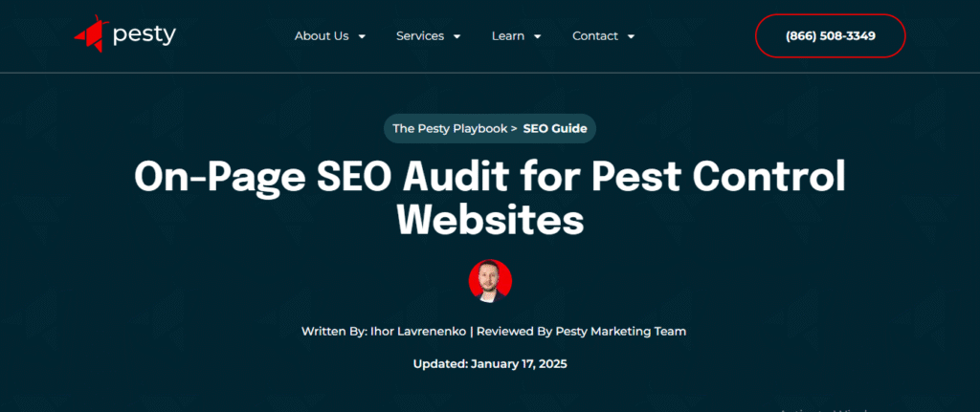This screenshot has height=412, width=980.
Task: Select the Updated: January 17, 2025 text
Action: tap(490, 364)
